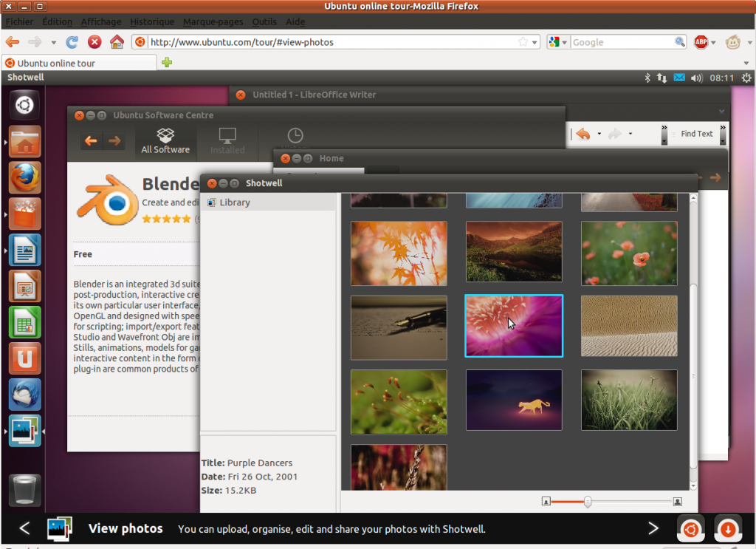Click the Firefox address bar URL field
756x549 pixels.
pyautogui.click(x=333, y=42)
